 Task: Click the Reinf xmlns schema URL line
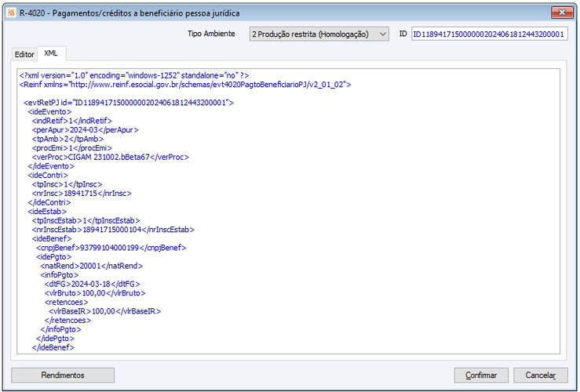pos(185,85)
